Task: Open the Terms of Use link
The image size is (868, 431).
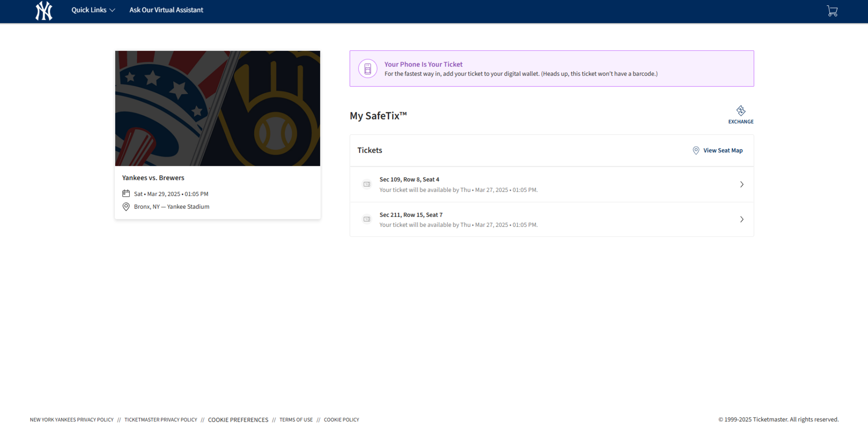Action: (296, 420)
